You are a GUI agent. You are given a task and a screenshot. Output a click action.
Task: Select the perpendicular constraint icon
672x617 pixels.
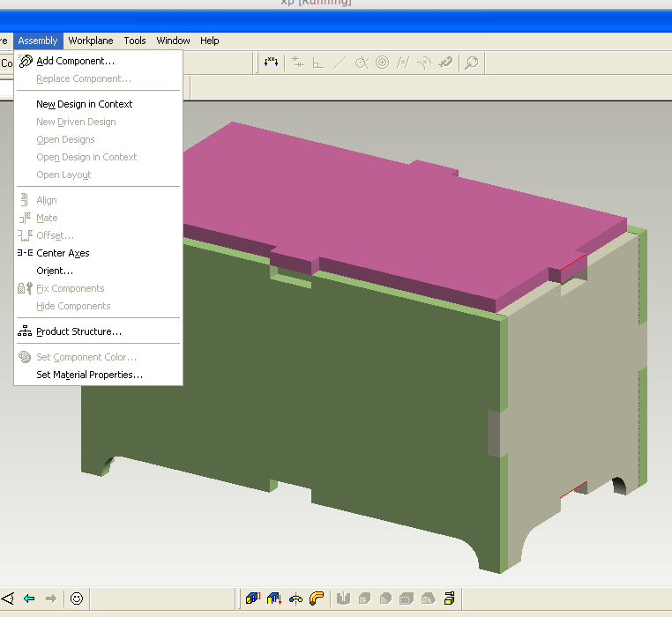click(x=317, y=63)
